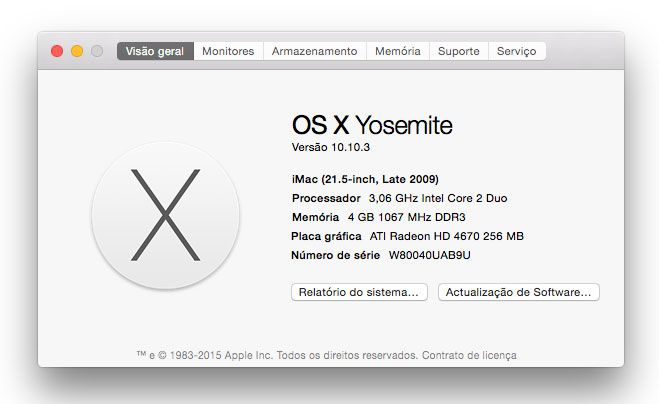Show the Suporte tab
Screen dimensions: 659x404
click(459, 51)
